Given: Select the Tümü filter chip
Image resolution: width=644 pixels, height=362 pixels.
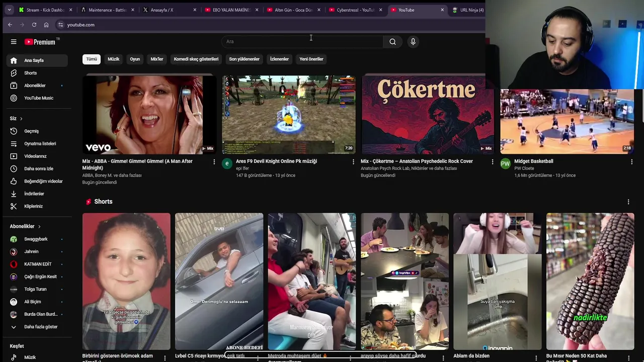Looking at the screenshot, I should [x=92, y=59].
